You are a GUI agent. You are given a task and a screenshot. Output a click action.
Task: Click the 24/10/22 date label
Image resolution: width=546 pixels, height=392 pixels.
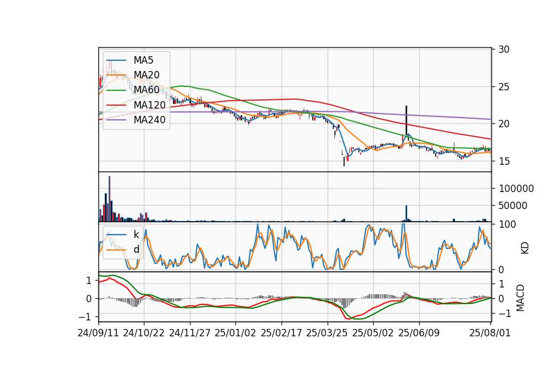coord(144,333)
